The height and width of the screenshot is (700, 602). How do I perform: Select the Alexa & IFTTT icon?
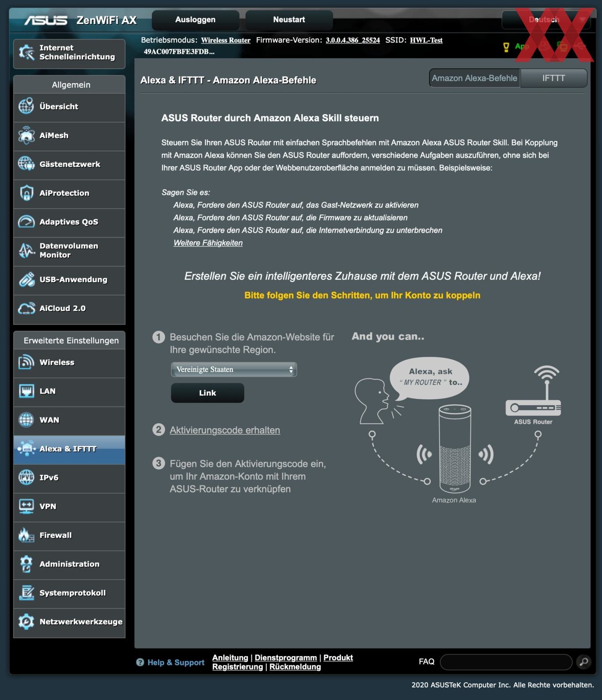[26, 449]
